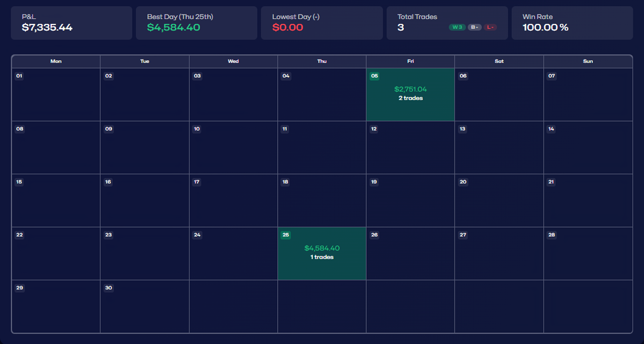Click the Mon column header

[56, 61]
